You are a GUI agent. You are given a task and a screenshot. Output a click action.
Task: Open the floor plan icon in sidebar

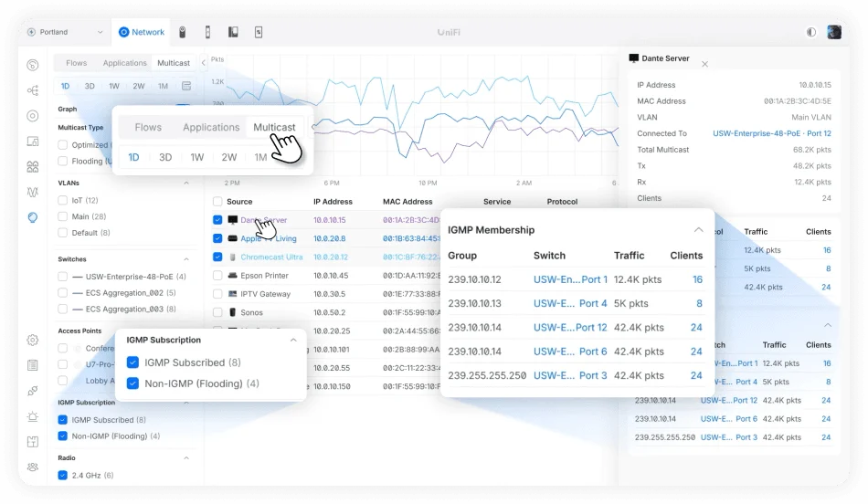33,442
